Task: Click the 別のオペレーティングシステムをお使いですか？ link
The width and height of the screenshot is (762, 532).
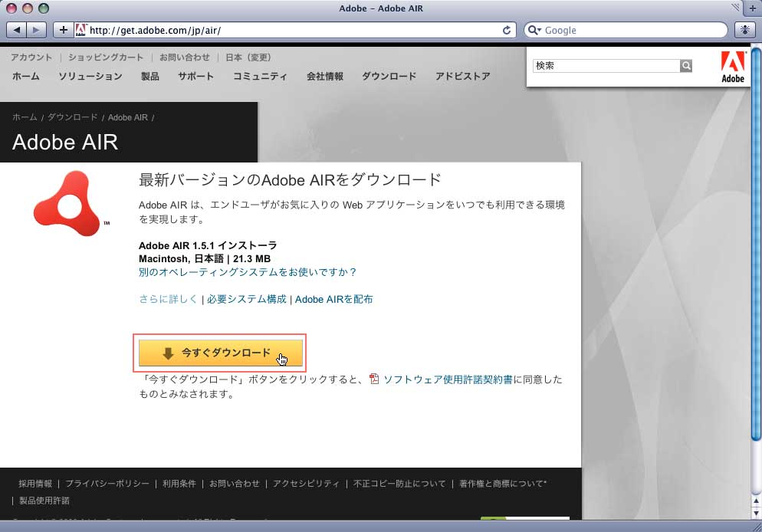Action: (x=248, y=272)
